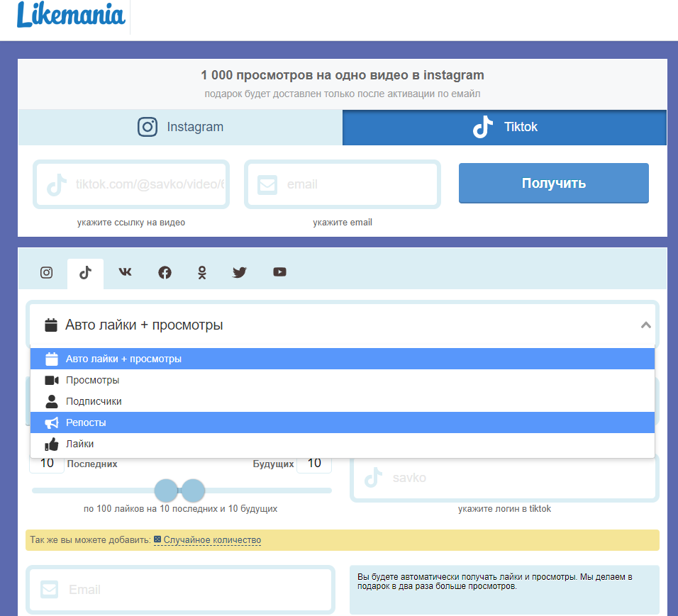Click the TikTok login field with savko placeholder
Viewport: 678px width, 616px height.
tap(505, 478)
